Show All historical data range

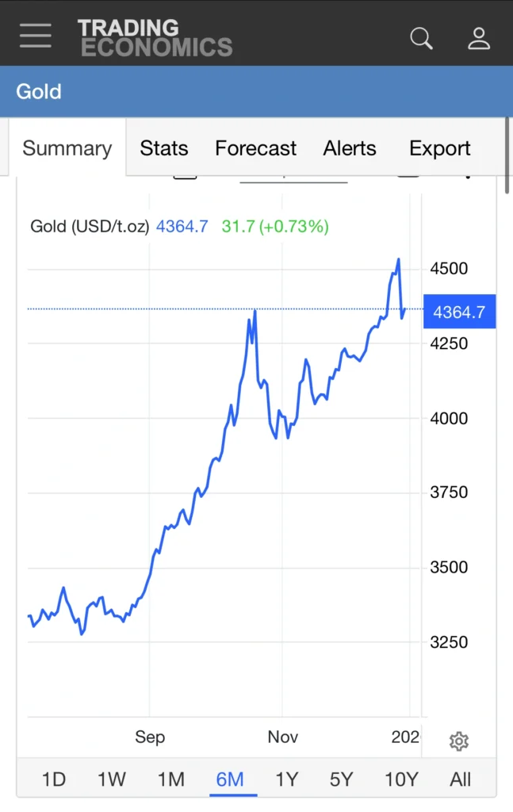[460, 779]
